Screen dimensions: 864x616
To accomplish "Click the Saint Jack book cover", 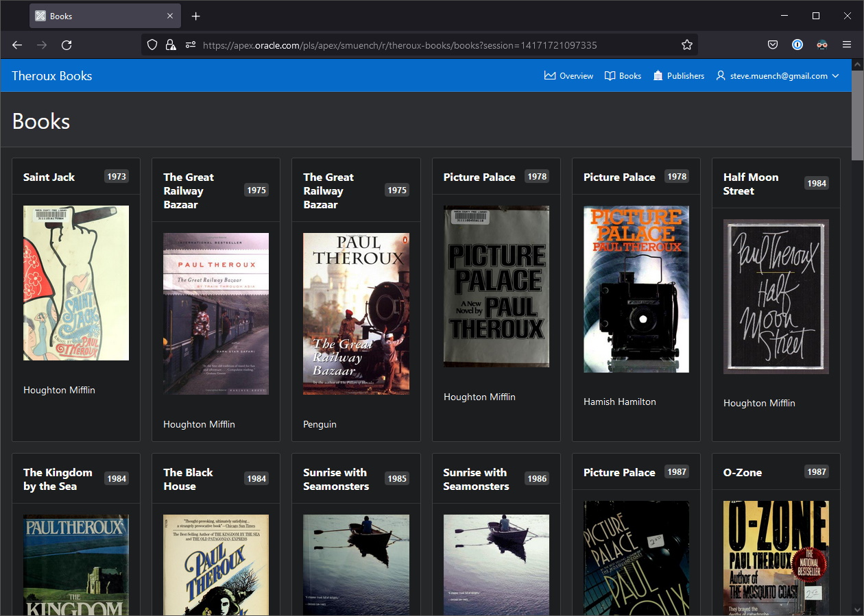I will point(76,283).
